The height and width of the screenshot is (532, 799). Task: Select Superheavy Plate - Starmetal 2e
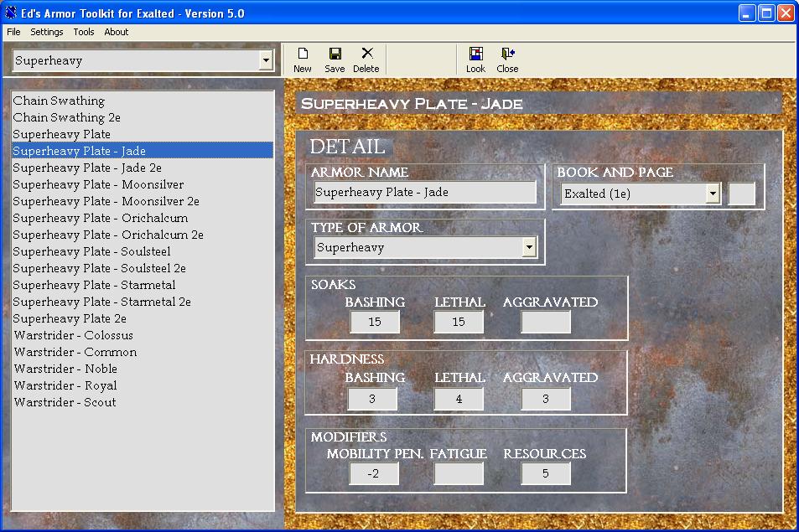point(143,302)
